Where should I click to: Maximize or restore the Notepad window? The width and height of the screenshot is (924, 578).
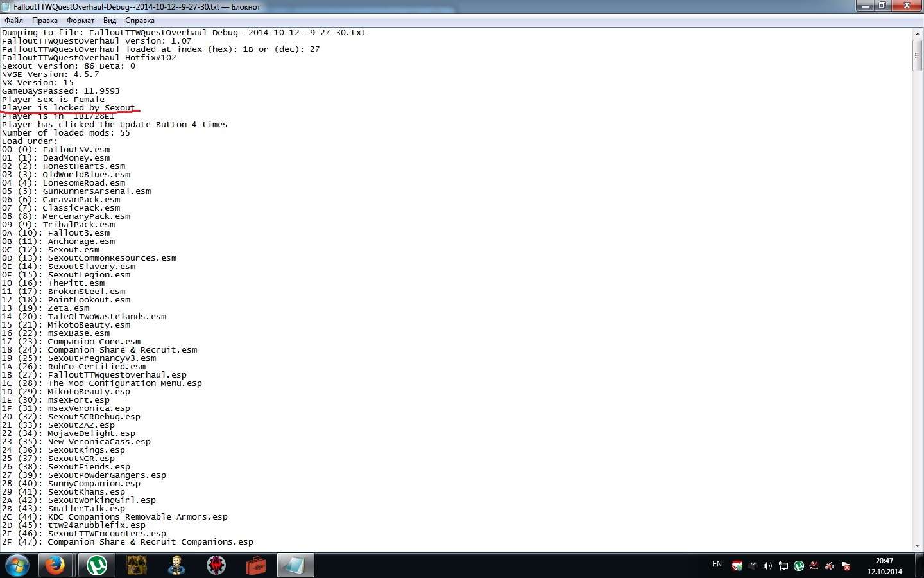[x=882, y=6]
